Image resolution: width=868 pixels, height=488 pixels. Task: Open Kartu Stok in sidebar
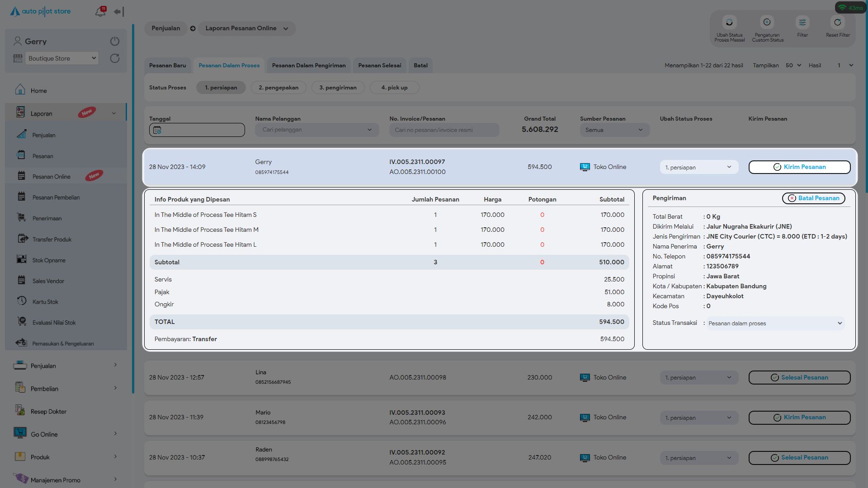tap(45, 302)
